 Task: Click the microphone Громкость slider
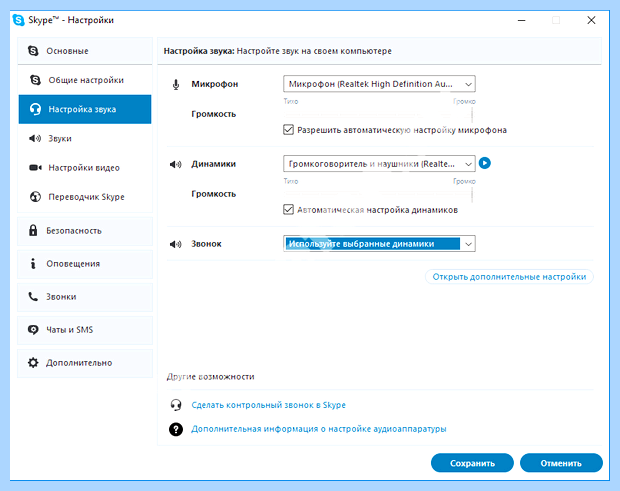378,115
